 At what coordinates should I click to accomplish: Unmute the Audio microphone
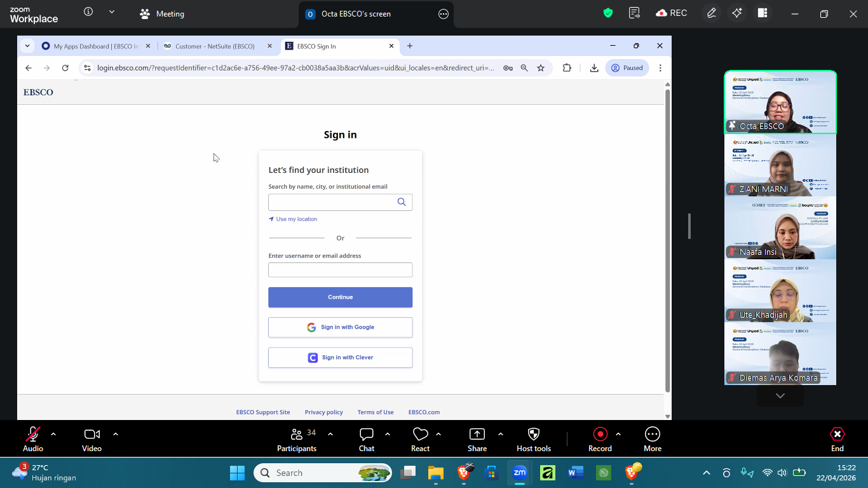coord(33,439)
